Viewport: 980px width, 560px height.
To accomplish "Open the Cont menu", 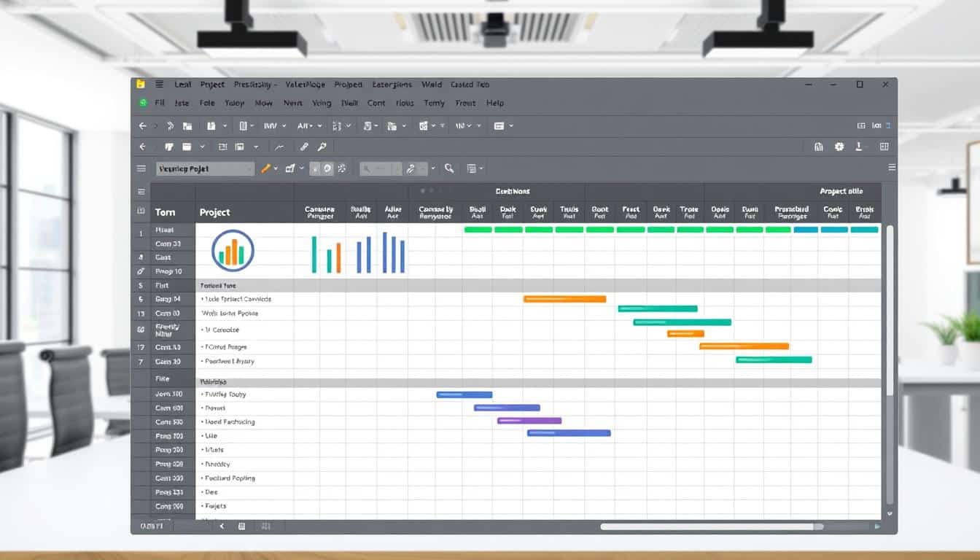I will click(x=376, y=104).
